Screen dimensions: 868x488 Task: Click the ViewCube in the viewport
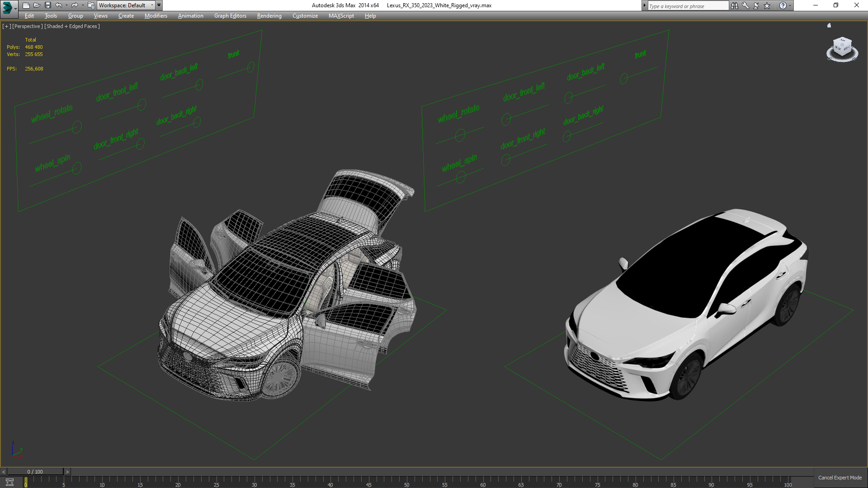(842, 47)
